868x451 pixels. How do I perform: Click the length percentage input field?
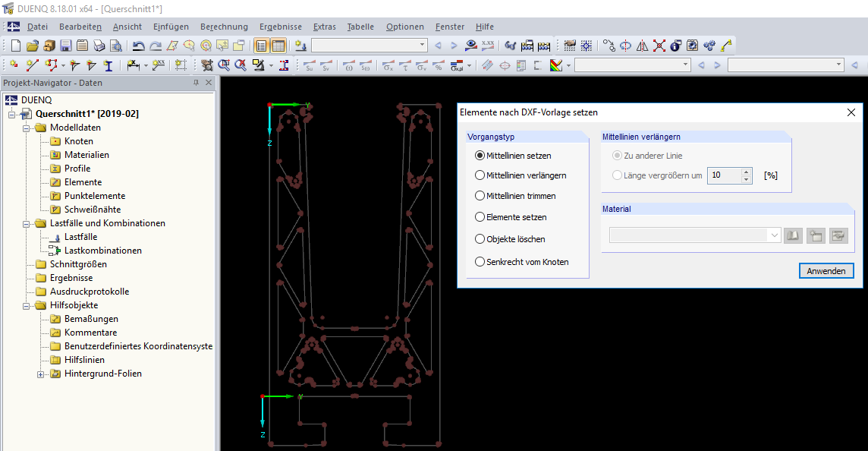[724, 175]
